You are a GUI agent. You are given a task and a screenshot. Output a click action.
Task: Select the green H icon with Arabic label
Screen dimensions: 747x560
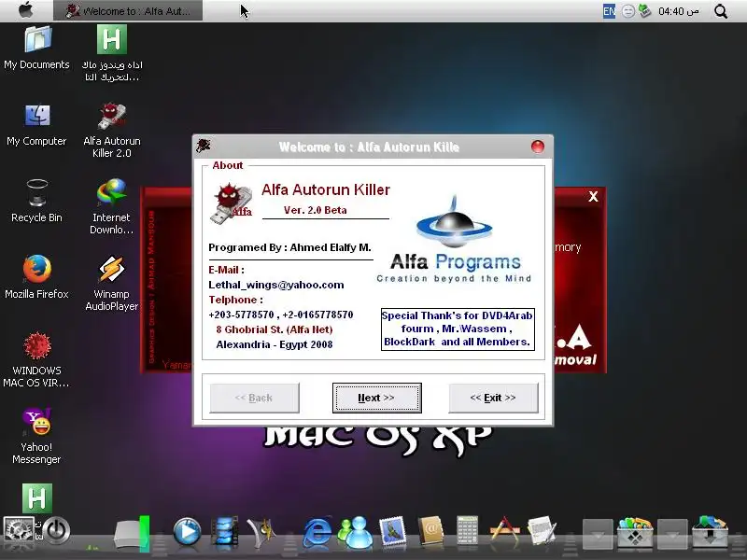(112, 53)
